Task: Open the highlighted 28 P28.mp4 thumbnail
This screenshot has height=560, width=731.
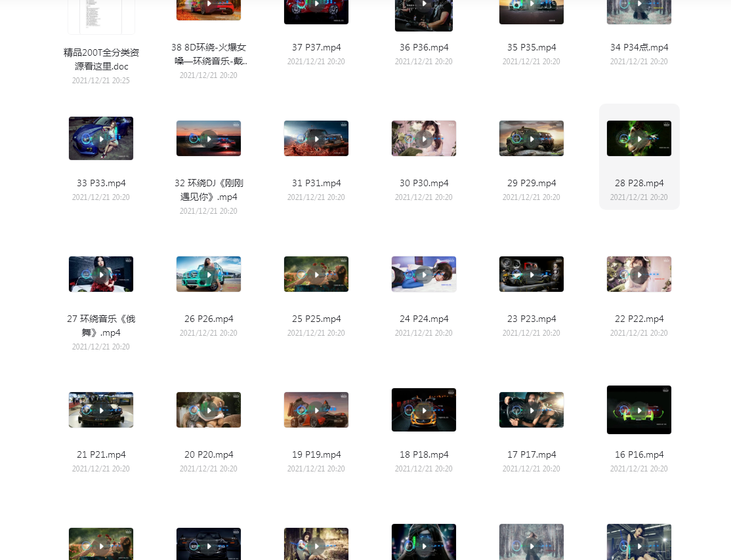Action: (x=639, y=138)
